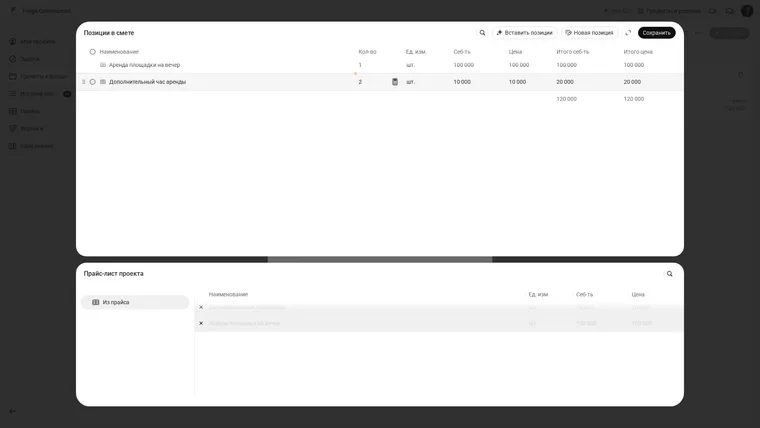Click collapse arrow at sidebar bottom
This screenshot has width=760, height=428.
(13, 412)
